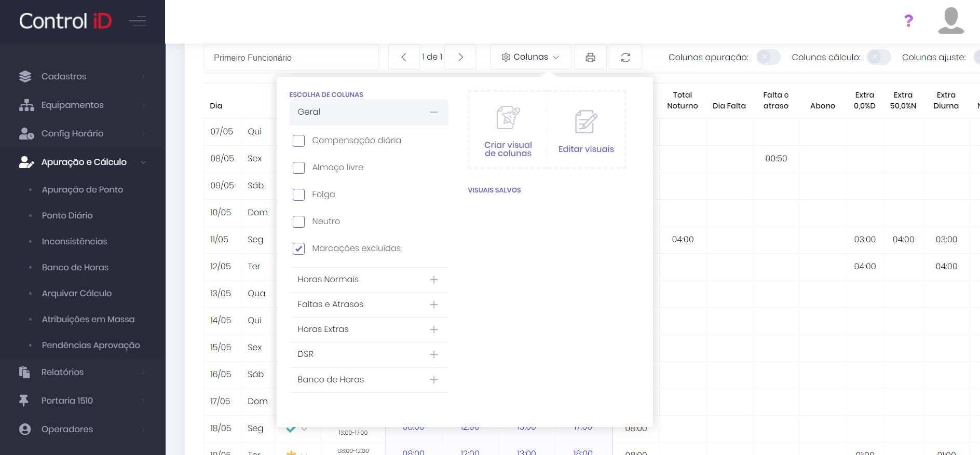Click Primeiro Funcionário input field
Viewport: 980px width, 455px height.
pos(291,58)
